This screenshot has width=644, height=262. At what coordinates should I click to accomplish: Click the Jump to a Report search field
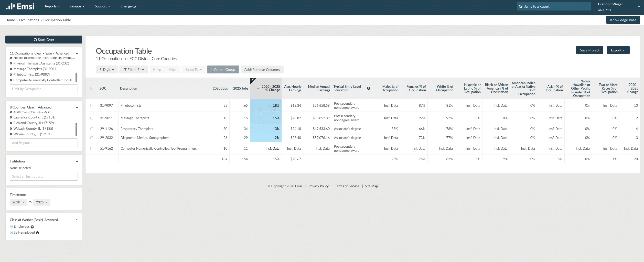pos(554,6)
